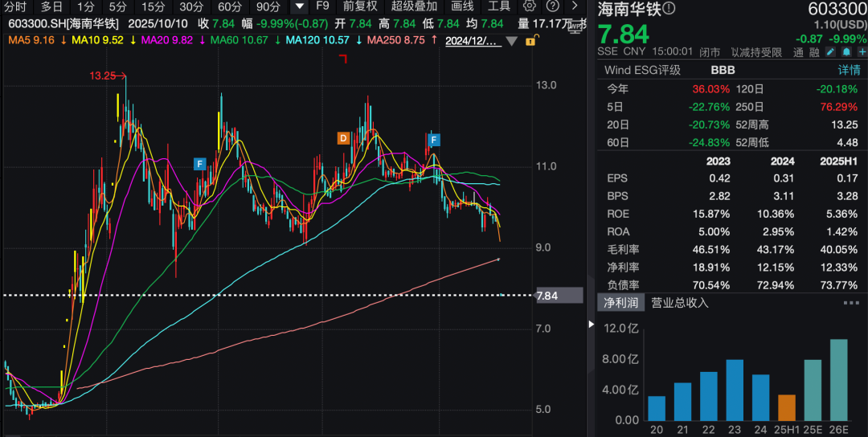Screen dimensions: 868x437
Task: Open the 详情 ESG details link
Action: (x=849, y=70)
